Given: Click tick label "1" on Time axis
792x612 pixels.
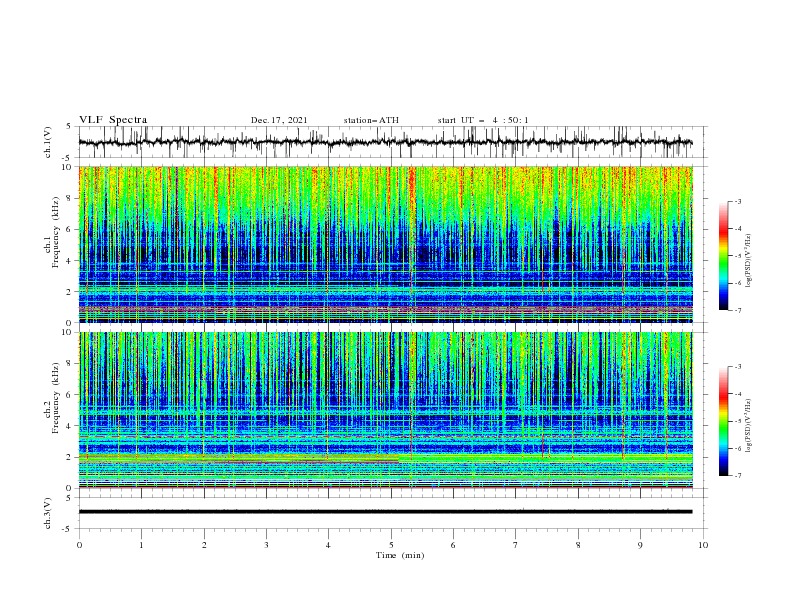Looking at the screenshot, I should (141, 545).
